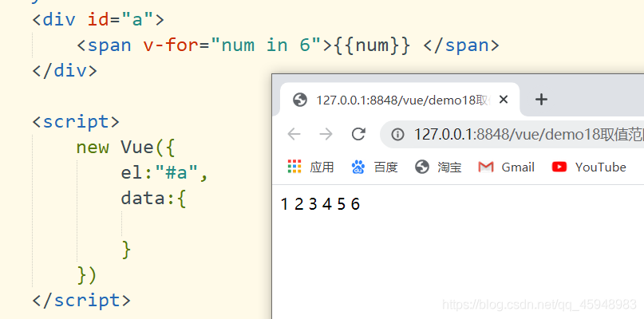The height and width of the screenshot is (319, 644).
Task: Click the closing </script> tag
Action: (x=81, y=301)
